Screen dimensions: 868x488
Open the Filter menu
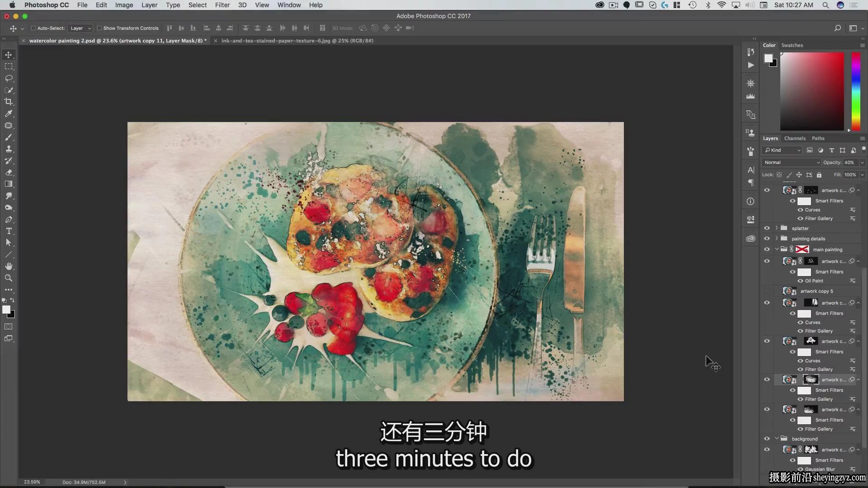pyautogui.click(x=222, y=5)
